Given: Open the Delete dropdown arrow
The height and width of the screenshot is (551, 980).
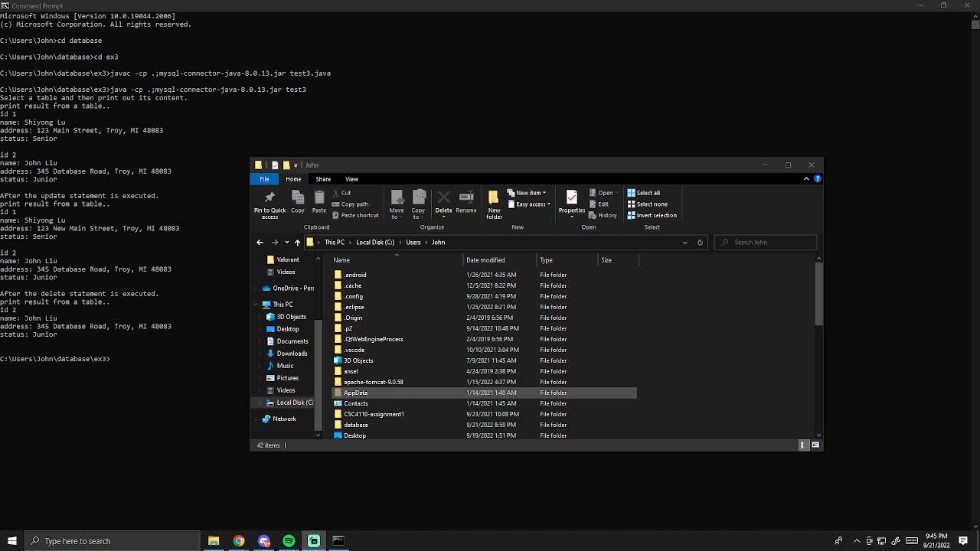Looking at the screenshot, I should tap(443, 217).
